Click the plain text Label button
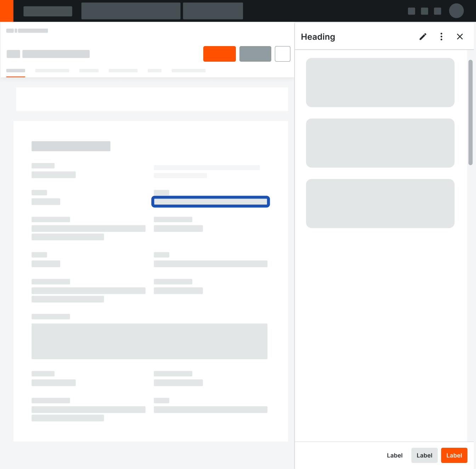Image resolution: width=476 pixels, height=469 pixels. [x=395, y=456]
